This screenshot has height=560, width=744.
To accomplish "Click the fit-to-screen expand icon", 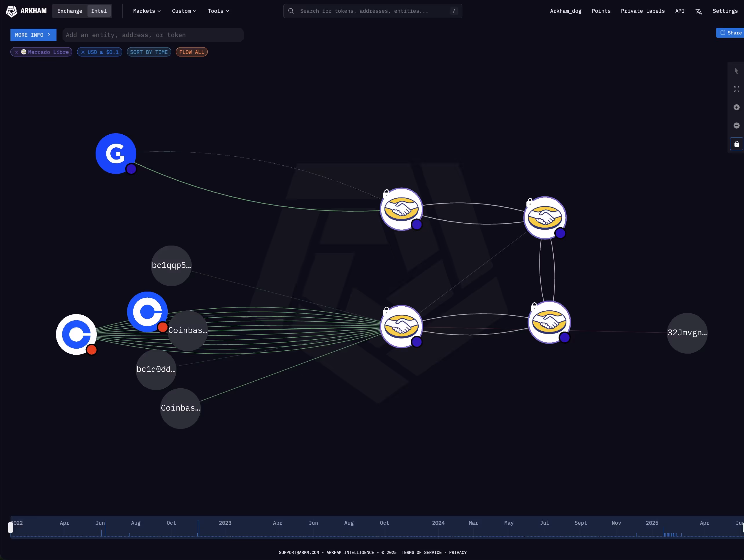I will tap(736, 89).
